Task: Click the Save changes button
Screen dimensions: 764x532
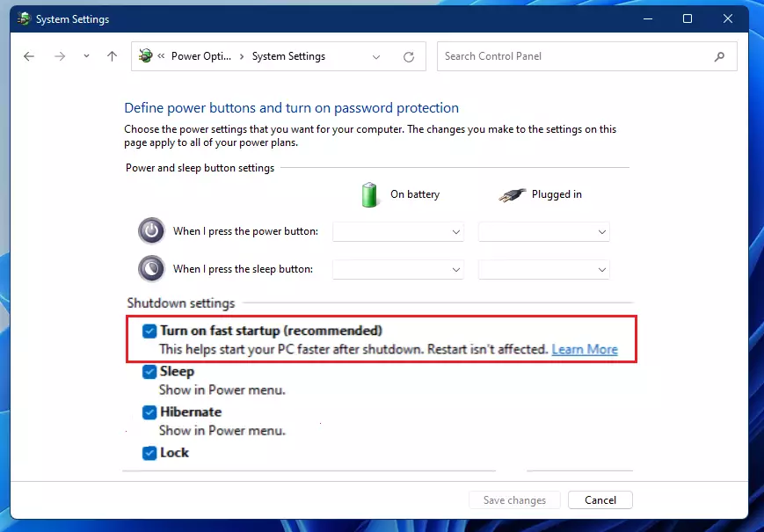Action: pos(514,499)
